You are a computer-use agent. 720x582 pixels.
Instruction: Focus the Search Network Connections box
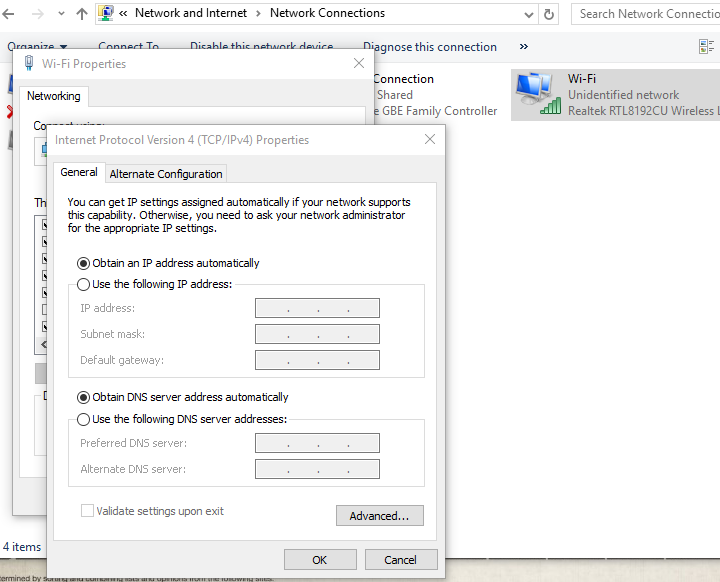pyautogui.click(x=646, y=14)
